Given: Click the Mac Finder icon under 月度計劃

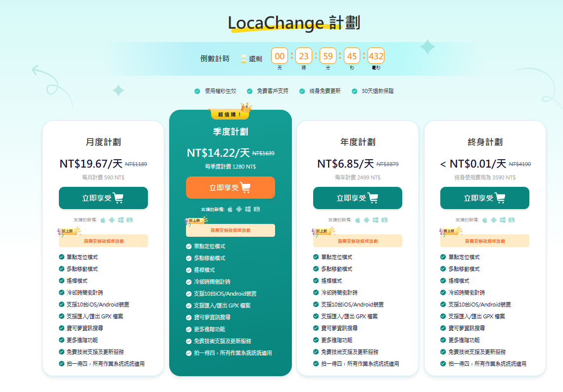Looking at the screenshot, I should tap(130, 220).
